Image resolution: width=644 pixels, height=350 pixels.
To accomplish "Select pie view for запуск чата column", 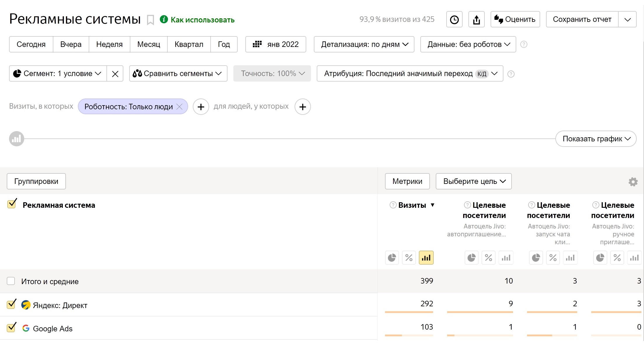I will 536,258.
